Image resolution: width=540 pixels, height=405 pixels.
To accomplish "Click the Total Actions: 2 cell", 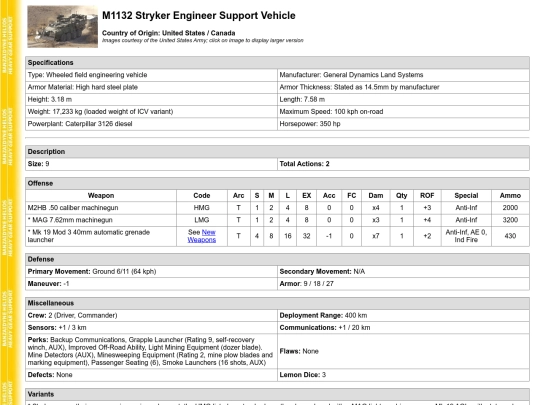I will (403, 164).
